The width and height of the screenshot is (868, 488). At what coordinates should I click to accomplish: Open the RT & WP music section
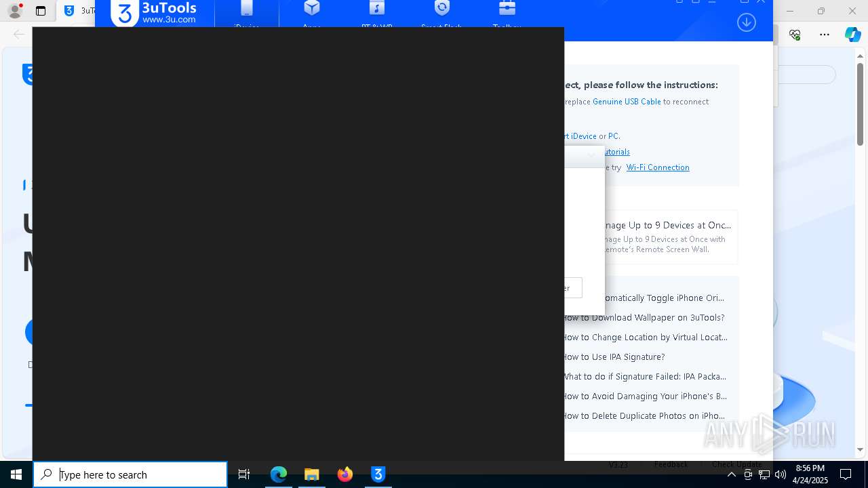click(x=377, y=14)
